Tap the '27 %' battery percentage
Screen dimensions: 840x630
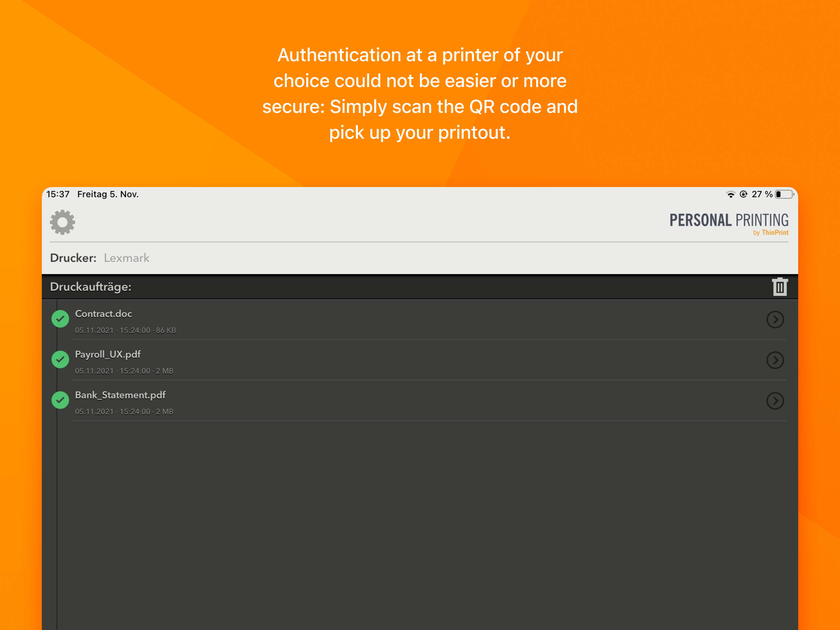click(x=762, y=194)
